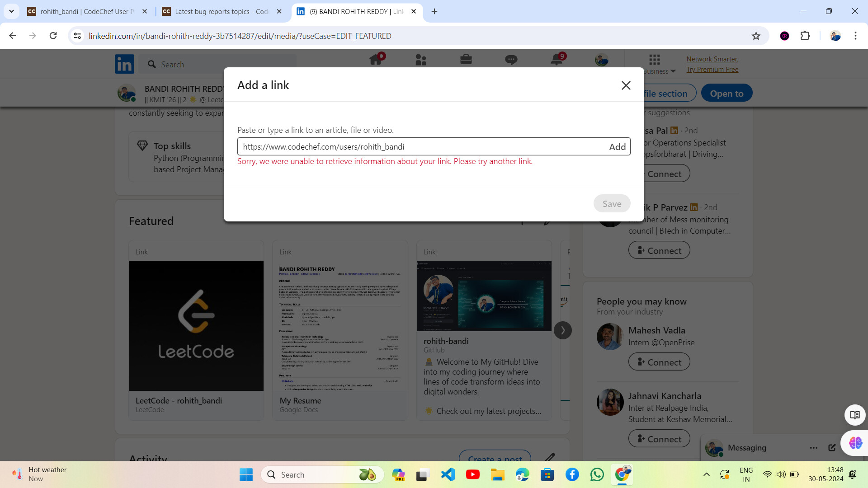The height and width of the screenshot is (488, 868).
Task: Open the Messaging chat bubble icon
Action: click(511, 60)
